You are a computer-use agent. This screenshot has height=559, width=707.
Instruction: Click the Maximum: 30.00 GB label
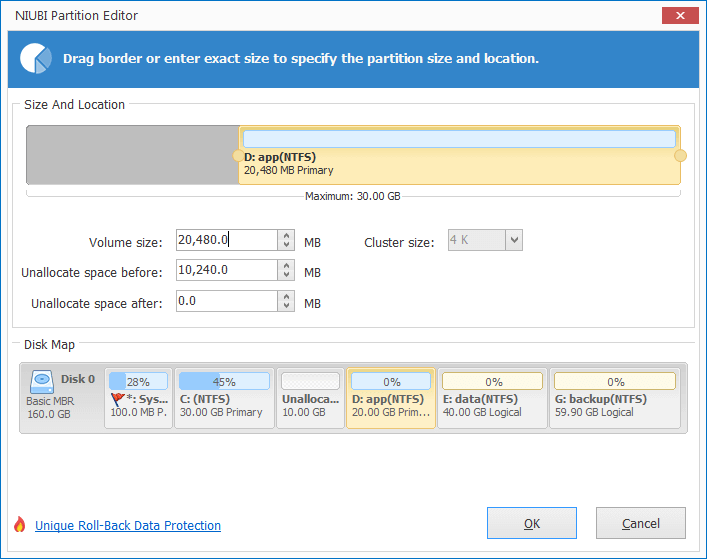(x=353, y=197)
